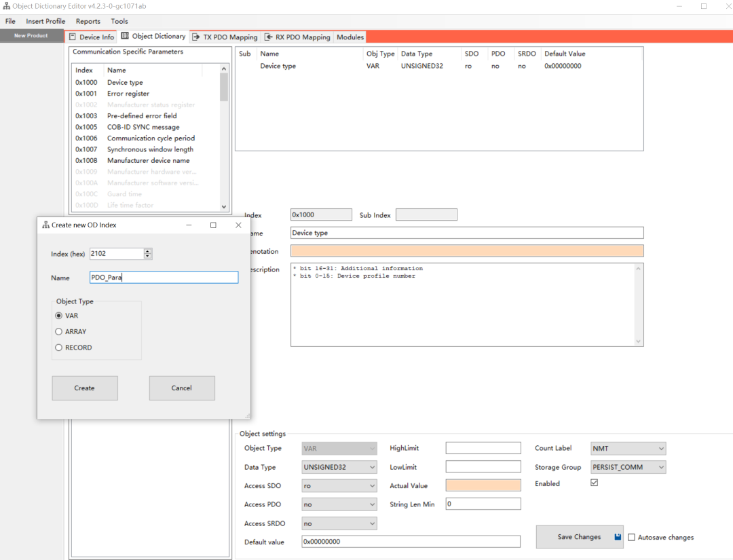Select the ARRAY object type radio button
Screen dimensions: 733x560
coord(58,331)
